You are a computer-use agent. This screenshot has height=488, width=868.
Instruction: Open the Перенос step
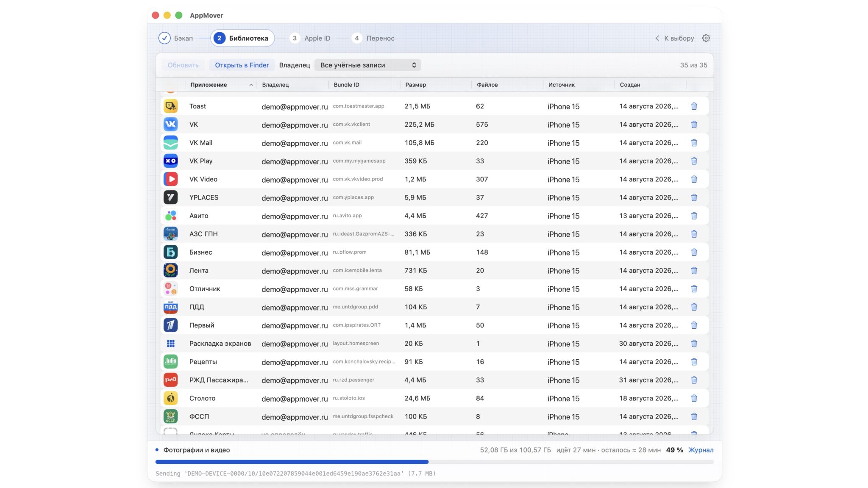[x=373, y=38]
